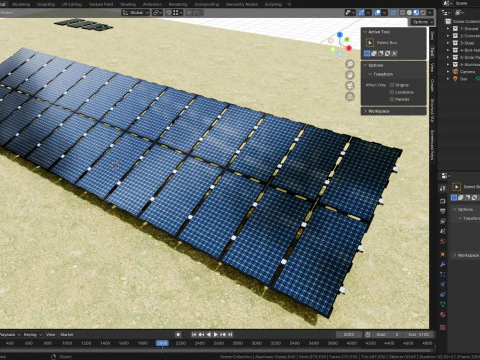The height and width of the screenshot is (360, 480).
Task: Switch perspective/orthographic view grid gizmo
Action: (350, 97)
